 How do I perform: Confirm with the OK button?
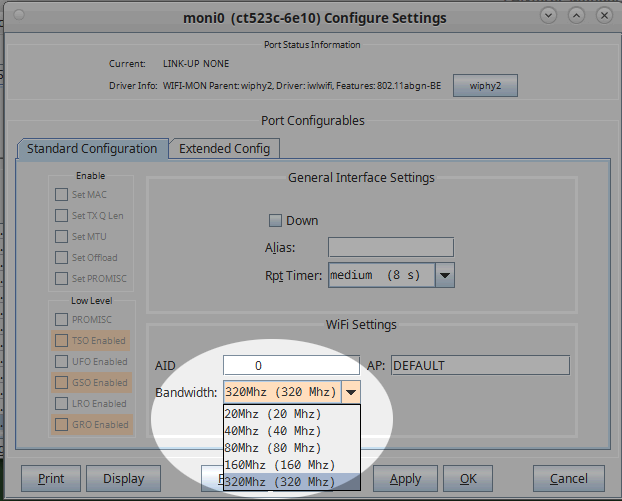click(467, 479)
